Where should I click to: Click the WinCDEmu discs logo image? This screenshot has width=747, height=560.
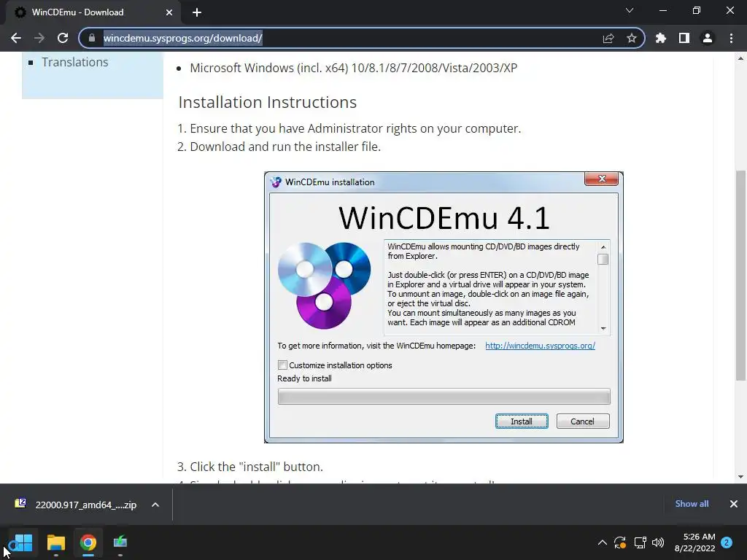tap(324, 285)
